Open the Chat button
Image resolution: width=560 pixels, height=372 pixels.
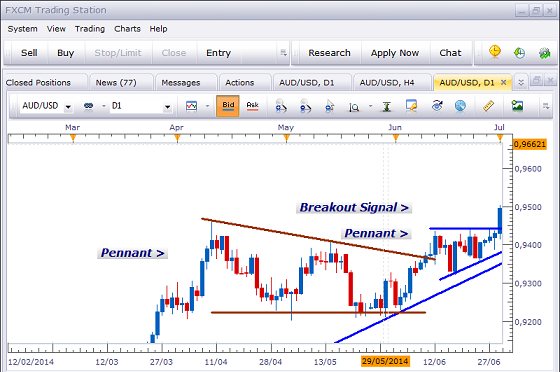pyautogui.click(x=450, y=53)
